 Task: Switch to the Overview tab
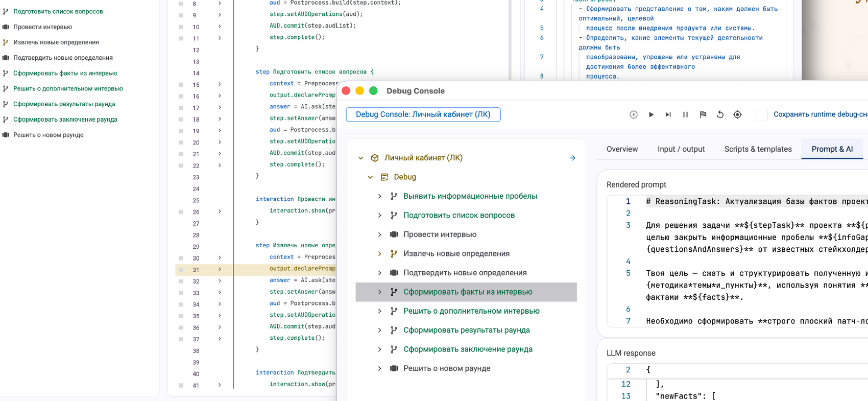pyautogui.click(x=622, y=149)
